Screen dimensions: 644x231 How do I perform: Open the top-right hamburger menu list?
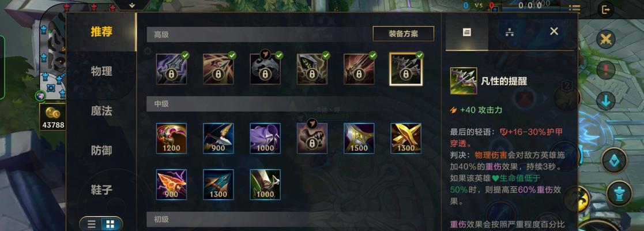coord(574,9)
